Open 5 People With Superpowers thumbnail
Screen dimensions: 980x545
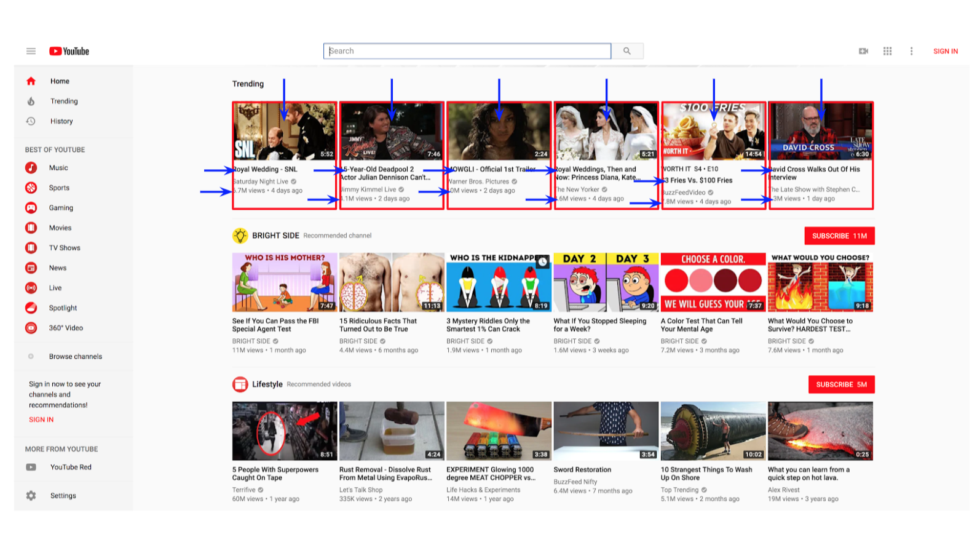[x=285, y=431]
